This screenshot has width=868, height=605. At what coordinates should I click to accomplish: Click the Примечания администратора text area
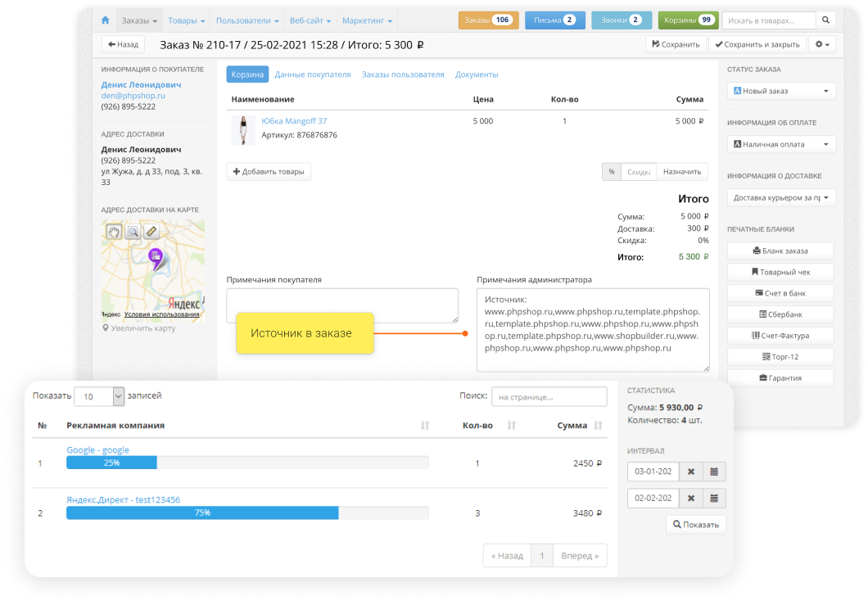coord(593,330)
